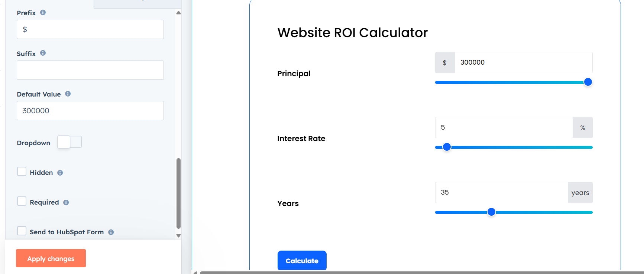Click info icon beside Send to HubSpot Form
This screenshot has width=644, height=274.
[111, 232]
